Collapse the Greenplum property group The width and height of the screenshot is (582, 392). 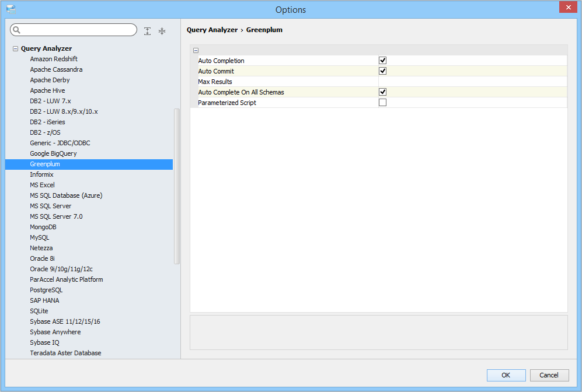coord(196,50)
